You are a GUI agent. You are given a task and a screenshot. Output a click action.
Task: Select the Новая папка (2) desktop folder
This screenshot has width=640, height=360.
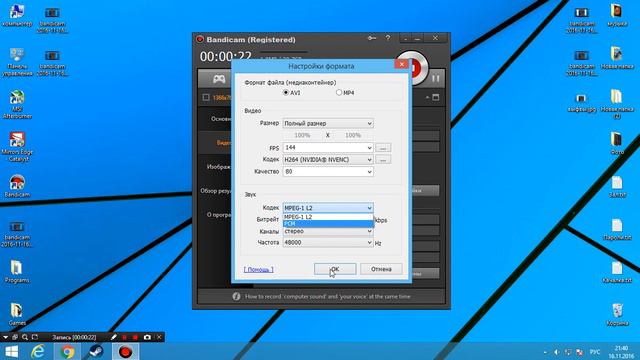[x=617, y=104]
